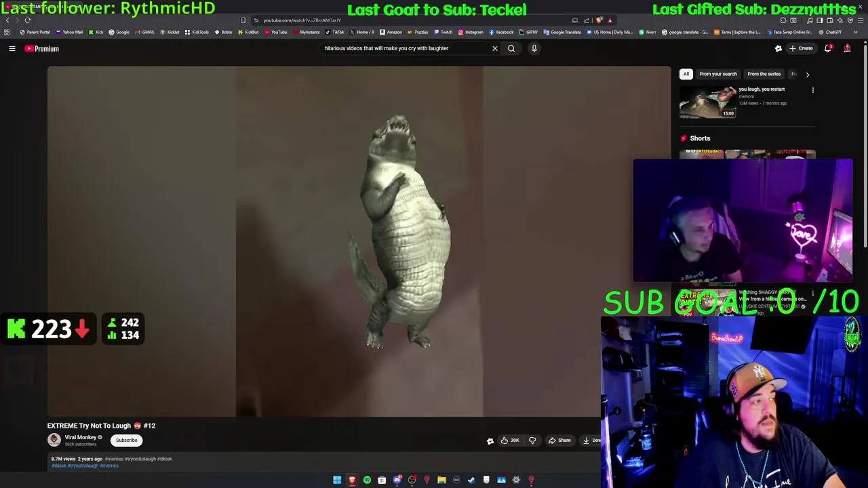Select the All filter chip

coord(686,74)
